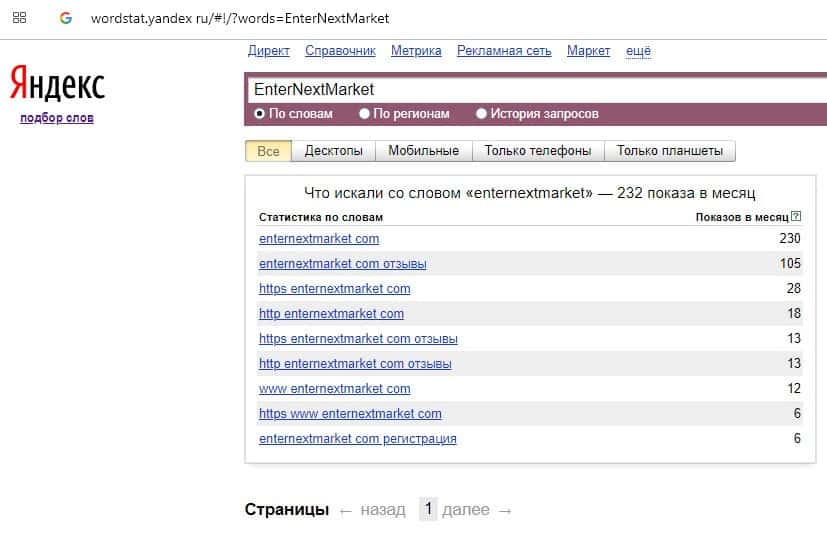The width and height of the screenshot is (827, 540).
Task: Select the История запросов radio button
Action: [482, 114]
